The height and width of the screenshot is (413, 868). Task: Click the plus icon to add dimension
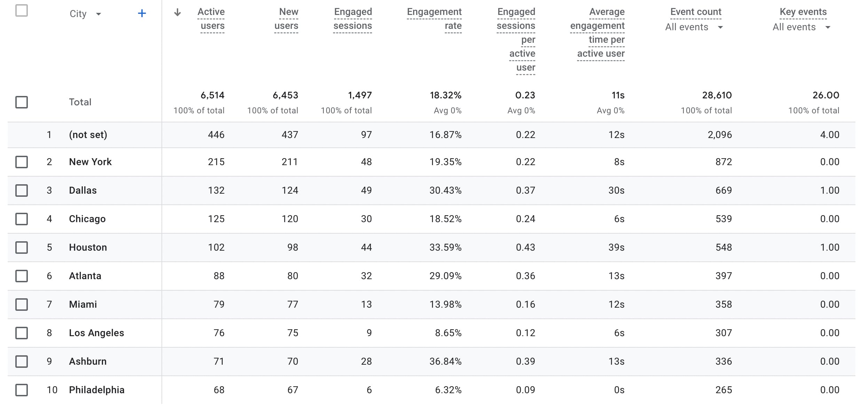pos(142,14)
